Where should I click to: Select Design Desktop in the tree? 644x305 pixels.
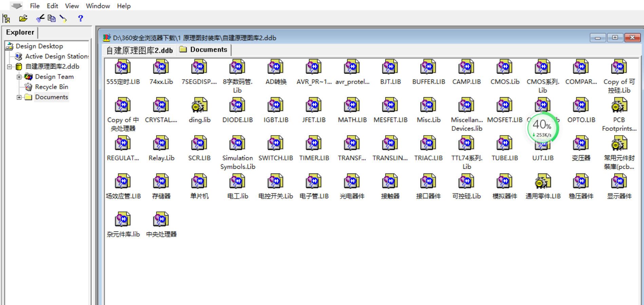click(39, 46)
